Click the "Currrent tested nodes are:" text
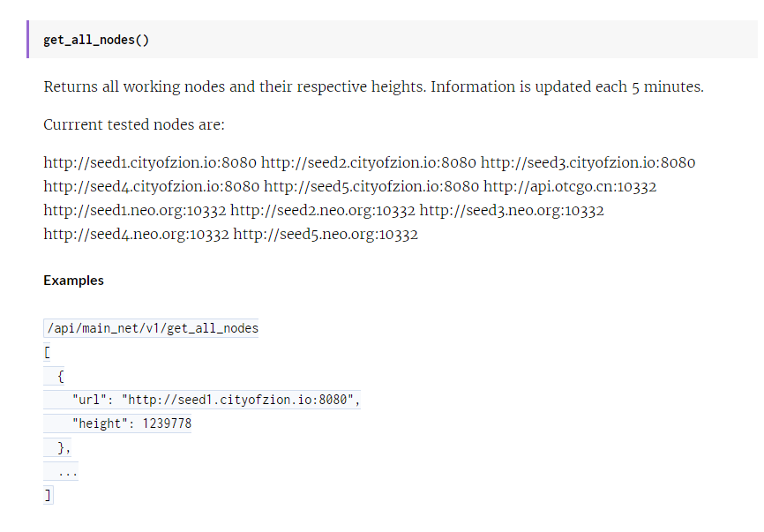Screen dimensions: 764x532 134,124
